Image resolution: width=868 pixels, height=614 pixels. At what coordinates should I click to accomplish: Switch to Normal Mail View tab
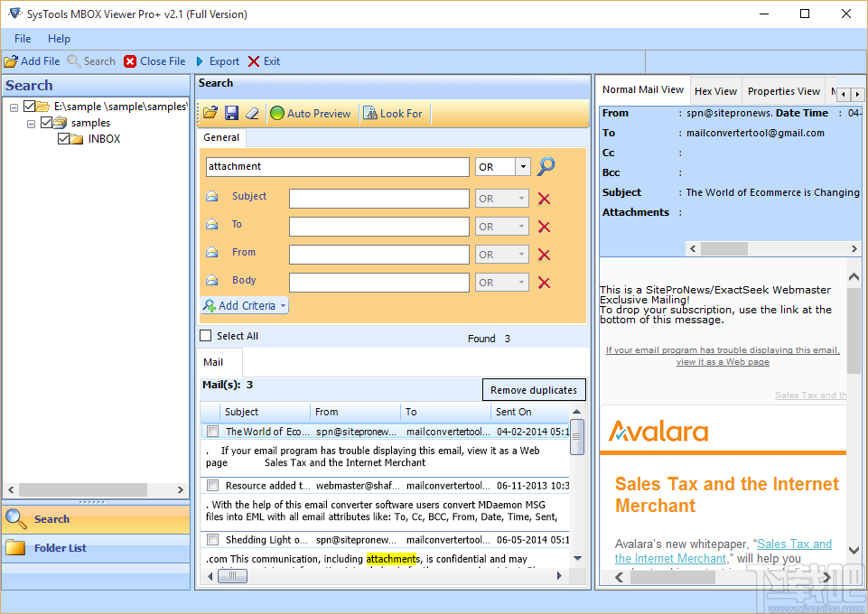click(x=643, y=89)
